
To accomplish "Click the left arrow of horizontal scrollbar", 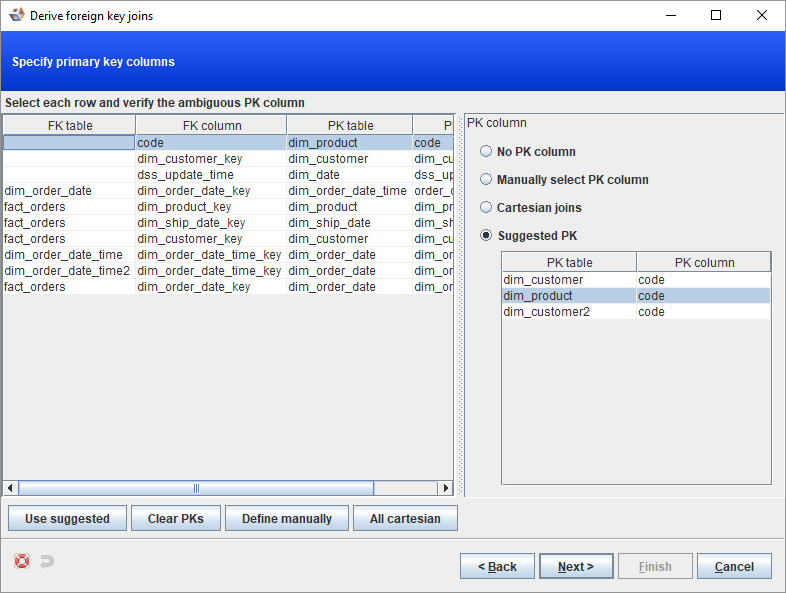I will tap(11, 488).
